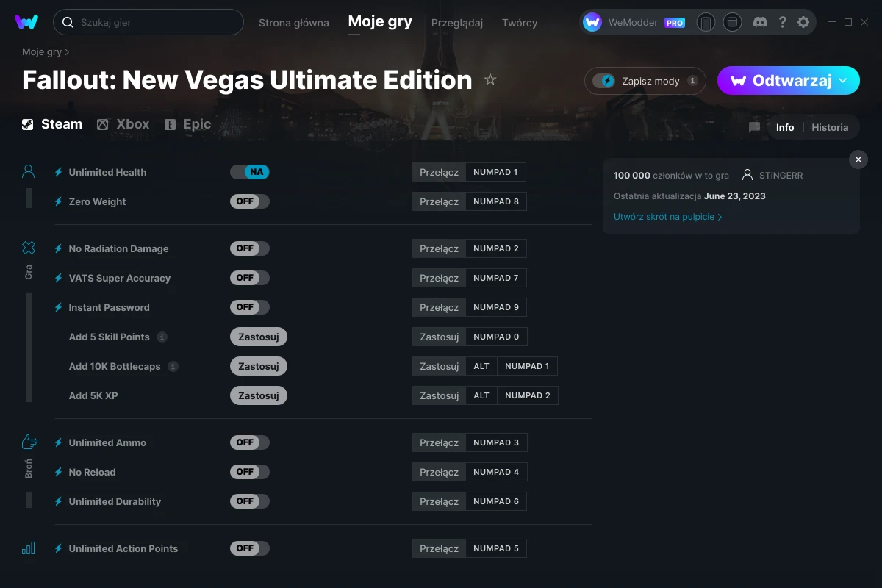Click info icon next to Add 5 Skill Points
Viewport: 882px width, 588px height.
coord(162,337)
